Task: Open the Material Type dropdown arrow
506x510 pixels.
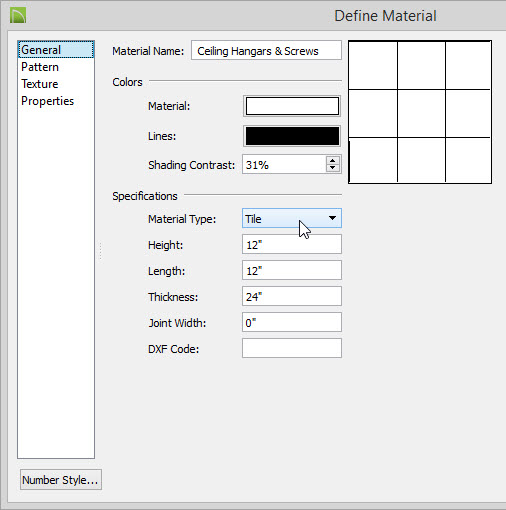Action: click(332, 218)
